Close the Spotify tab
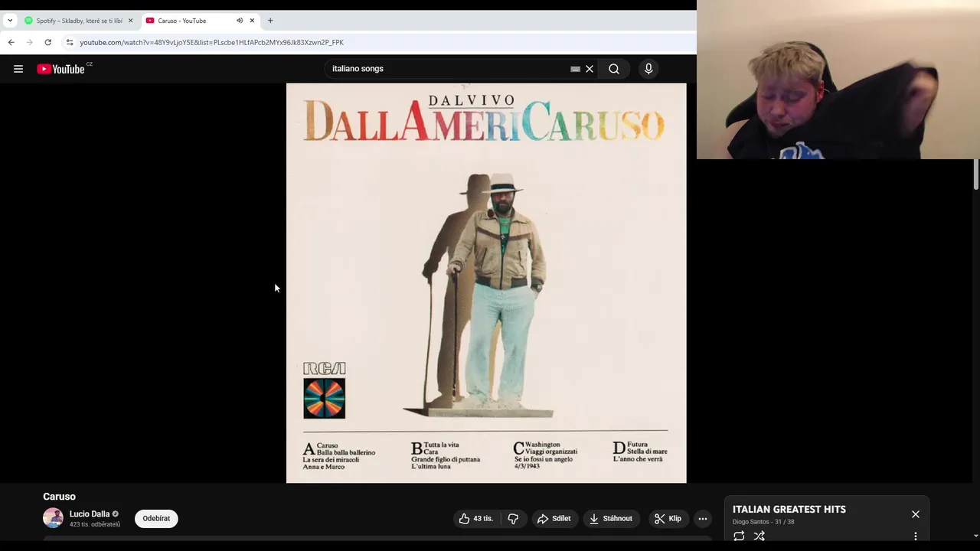The height and width of the screenshot is (551, 980). coord(130,21)
